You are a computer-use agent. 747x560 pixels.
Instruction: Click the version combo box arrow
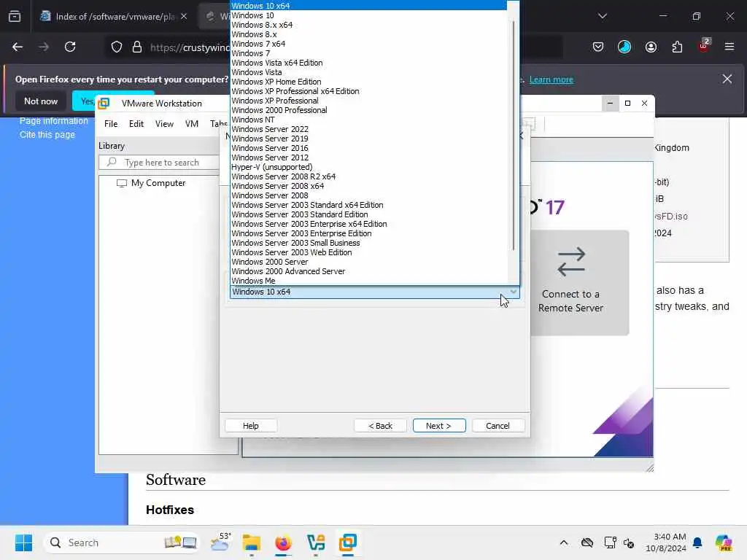pyautogui.click(x=513, y=292)
